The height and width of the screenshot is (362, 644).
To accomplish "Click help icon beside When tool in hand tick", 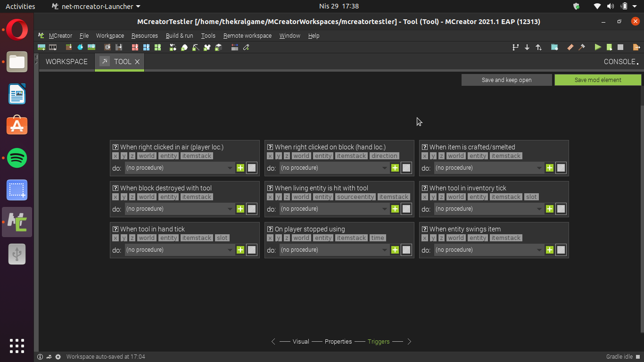I will click(116, 229).
